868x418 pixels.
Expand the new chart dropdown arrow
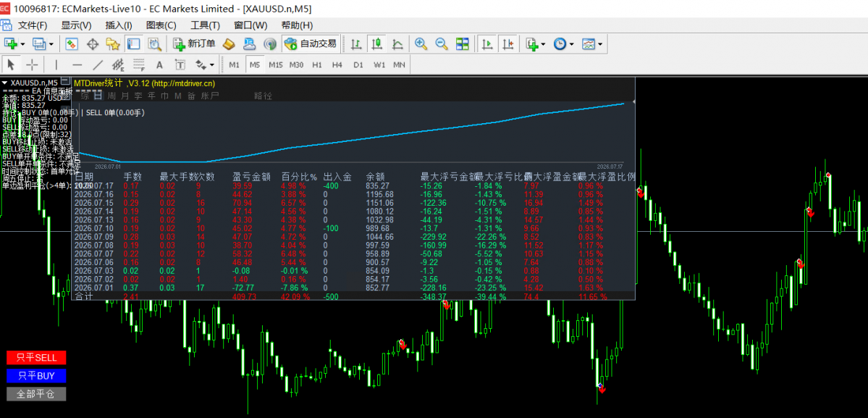point(22,43)
